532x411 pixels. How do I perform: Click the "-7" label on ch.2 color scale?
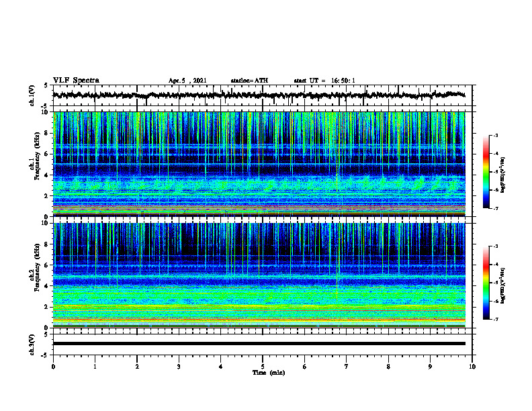coord(496,319)
